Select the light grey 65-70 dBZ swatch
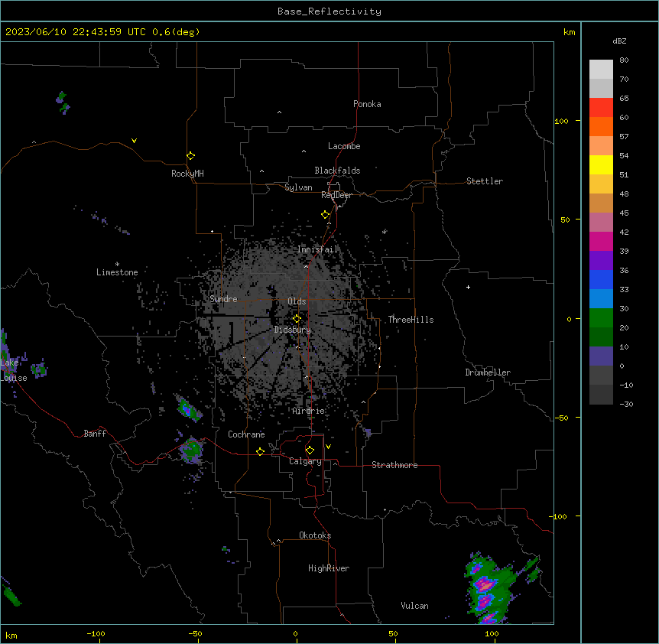The width and height of the screenshot is (659, 644). pos(601,88)
